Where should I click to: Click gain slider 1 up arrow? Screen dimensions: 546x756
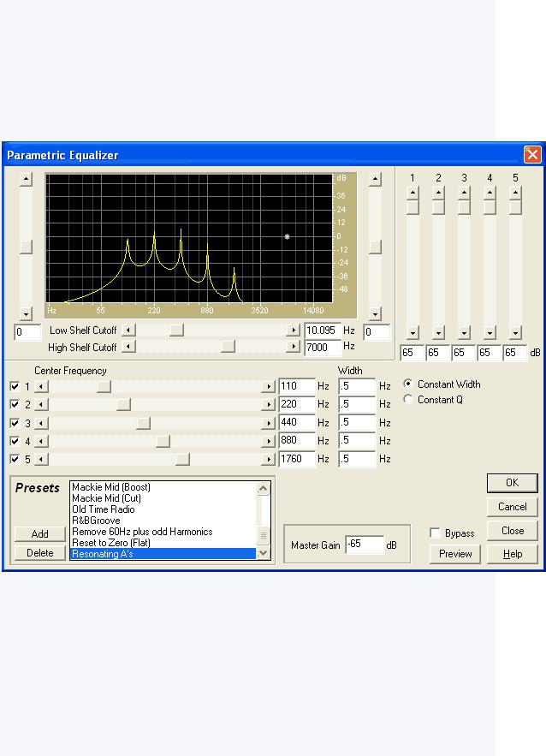[x=412, y=193]
